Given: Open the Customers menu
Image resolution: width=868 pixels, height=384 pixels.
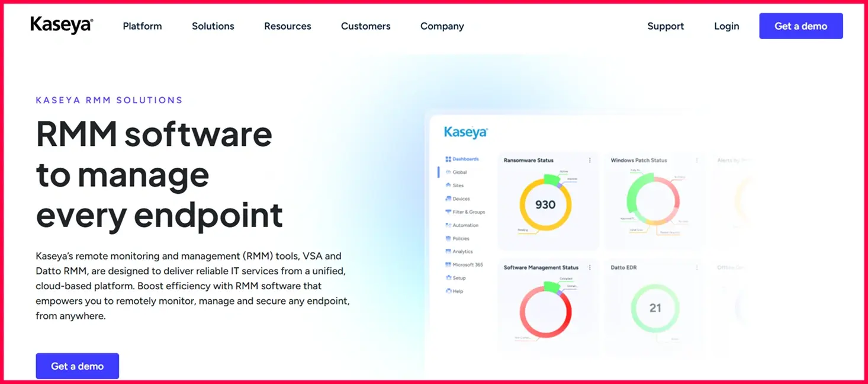Looking at the screenshot, I should tap(366, 26).
